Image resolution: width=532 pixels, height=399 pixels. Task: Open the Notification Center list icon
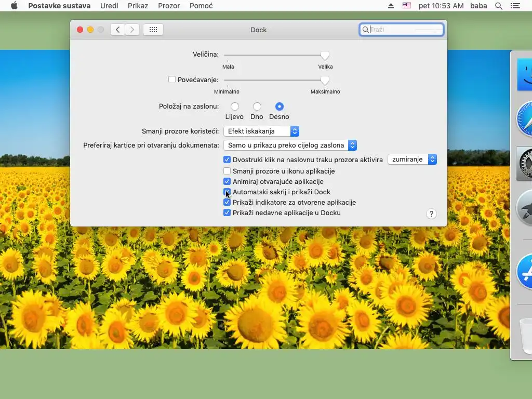tap(515, 6)
